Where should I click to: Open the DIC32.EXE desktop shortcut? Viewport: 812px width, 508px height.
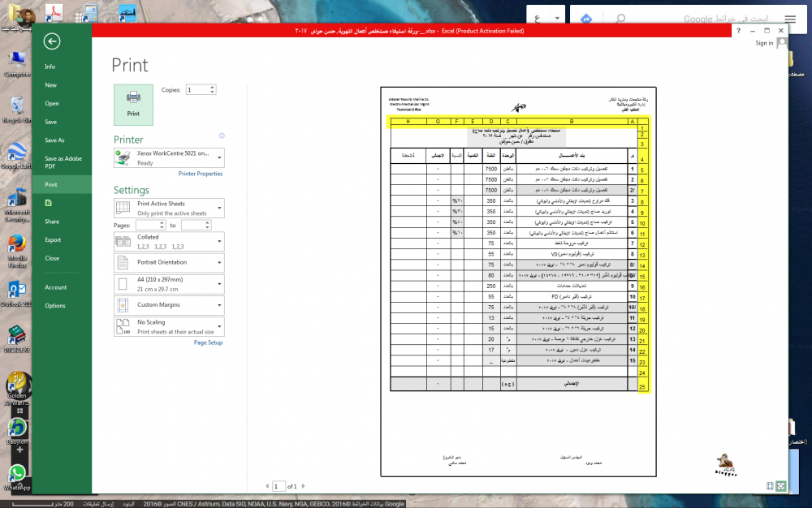pos(17,339)
